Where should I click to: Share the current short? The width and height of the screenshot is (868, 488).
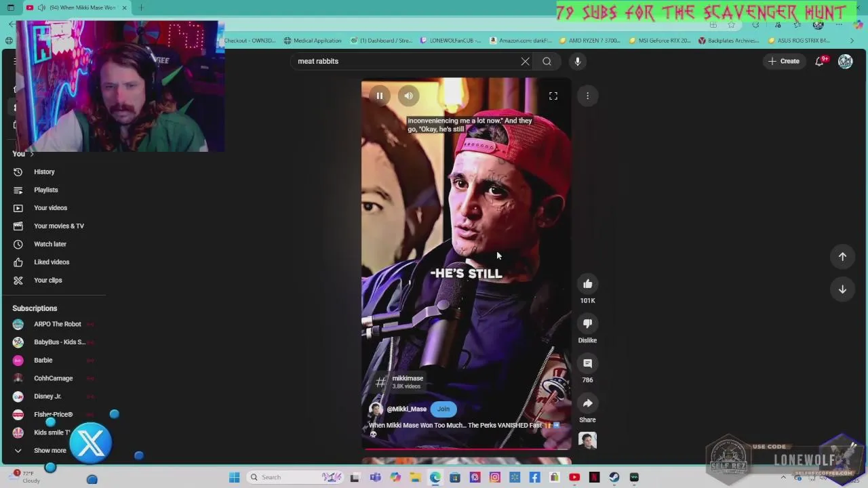click(587, 403)
